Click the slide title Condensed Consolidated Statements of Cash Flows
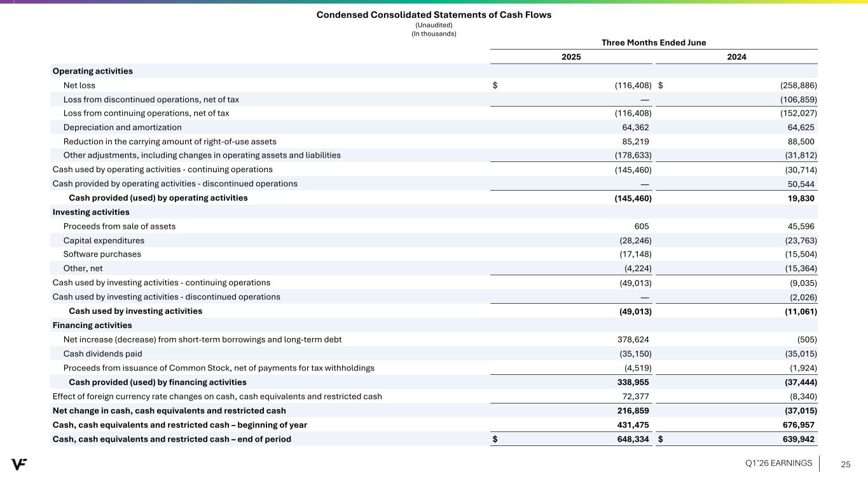 434,15
